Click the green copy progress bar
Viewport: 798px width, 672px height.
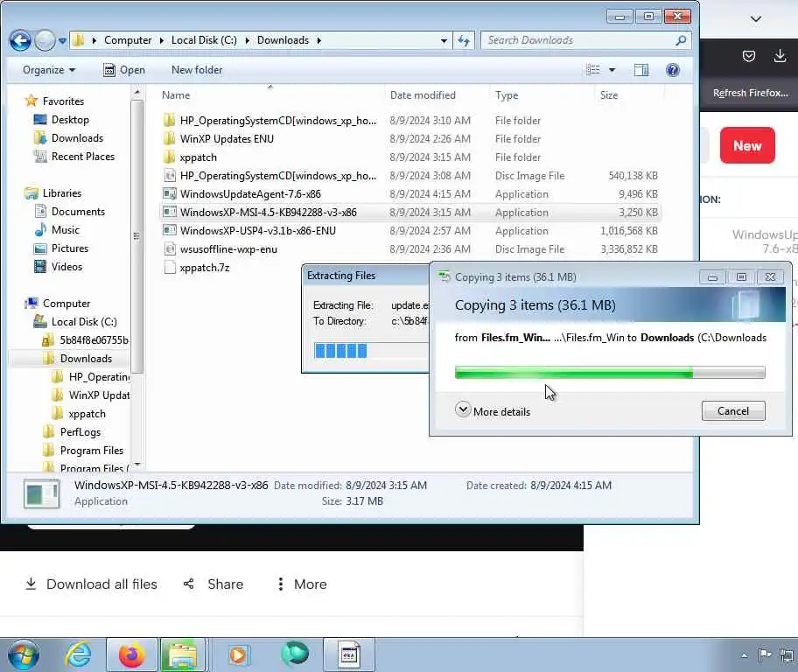[610, 373]
